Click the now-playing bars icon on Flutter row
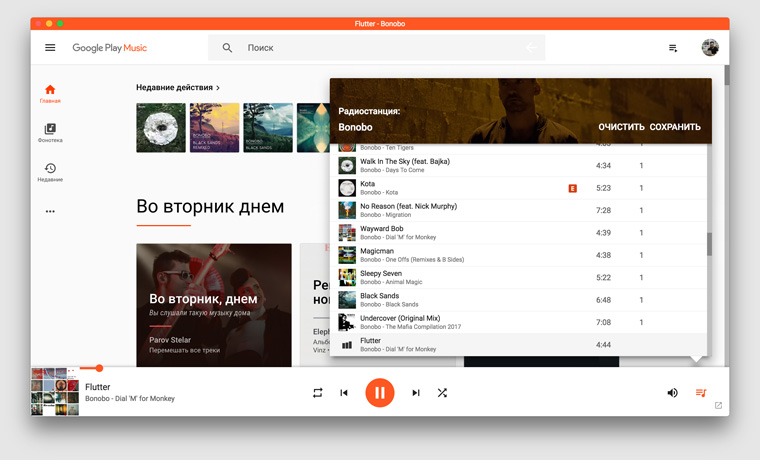This screenshot has width=760, height=460. (347, 345)
